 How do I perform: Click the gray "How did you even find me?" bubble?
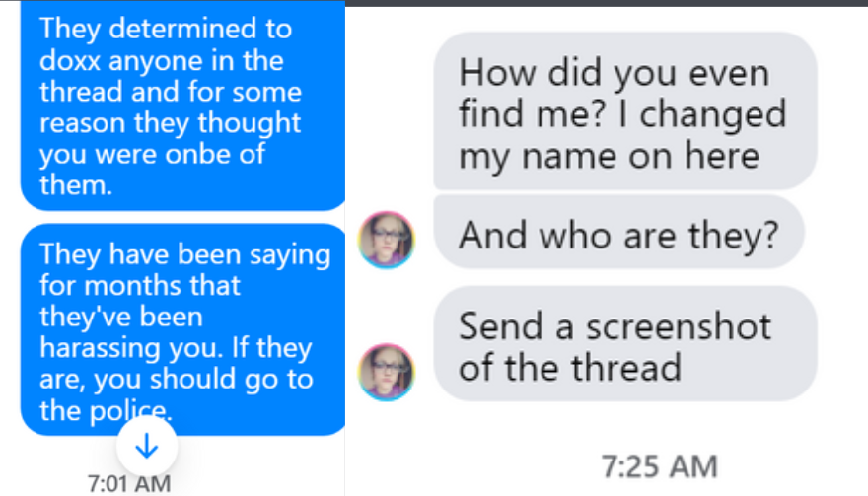[625, 113]
